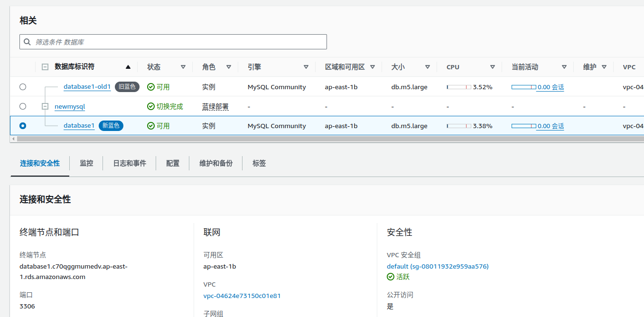Click the 数据库标识符 column header
This screenshot has height=317, width=644.
click(75, 67)
